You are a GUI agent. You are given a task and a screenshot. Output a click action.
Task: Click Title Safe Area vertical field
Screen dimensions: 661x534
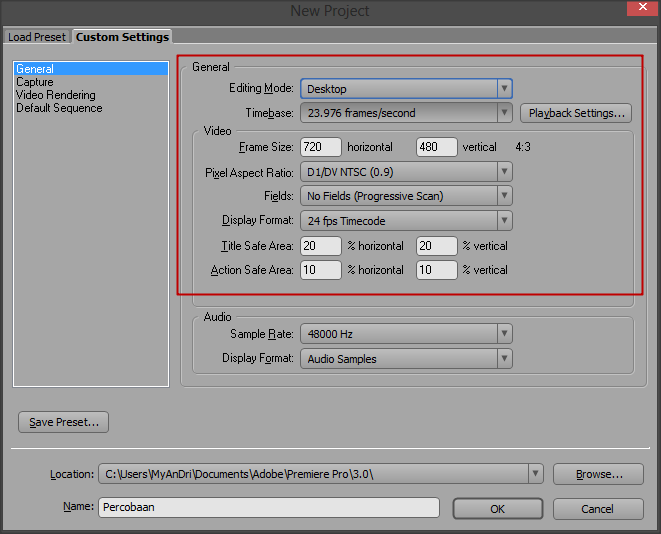[x=436, y=246]
